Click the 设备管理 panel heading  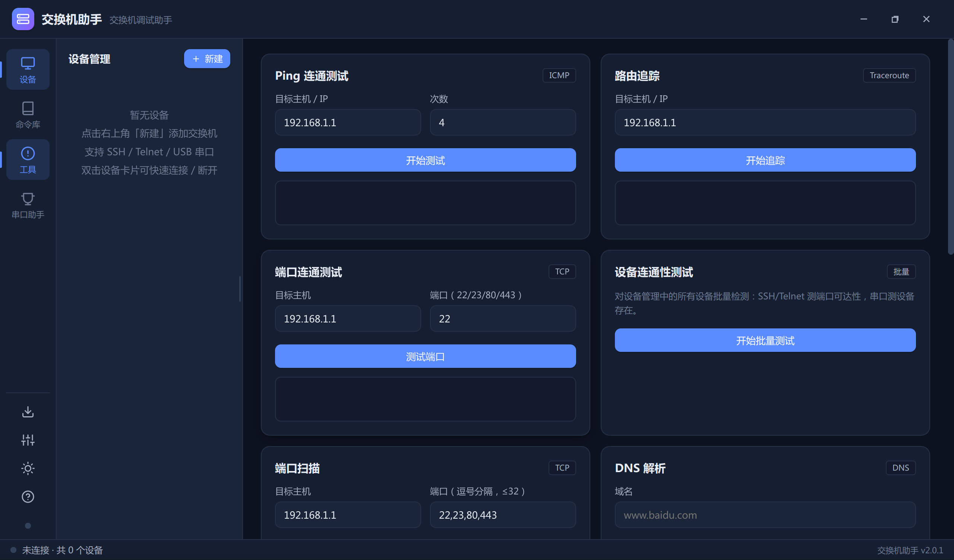point(89,59)
